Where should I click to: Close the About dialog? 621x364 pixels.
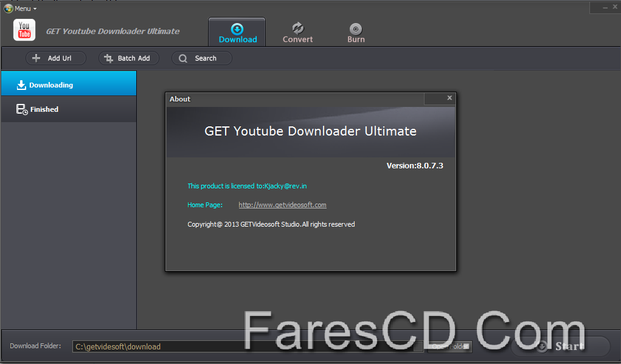[x=449, y=98]
